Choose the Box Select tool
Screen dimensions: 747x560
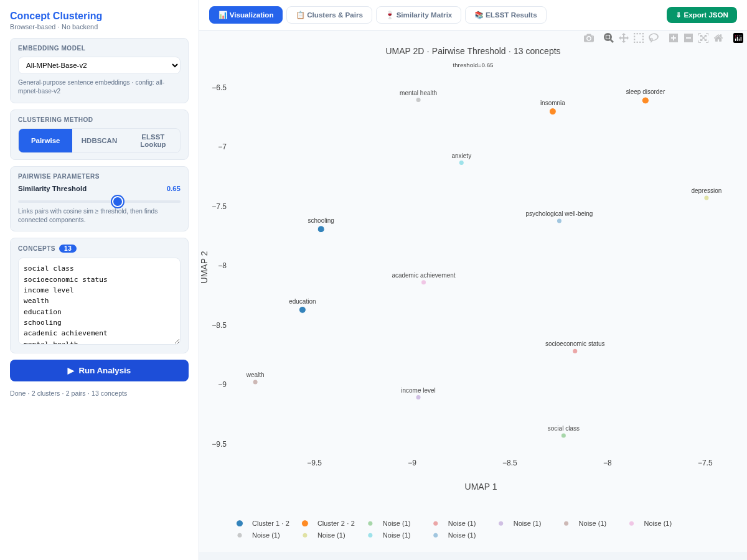point(639,38)
